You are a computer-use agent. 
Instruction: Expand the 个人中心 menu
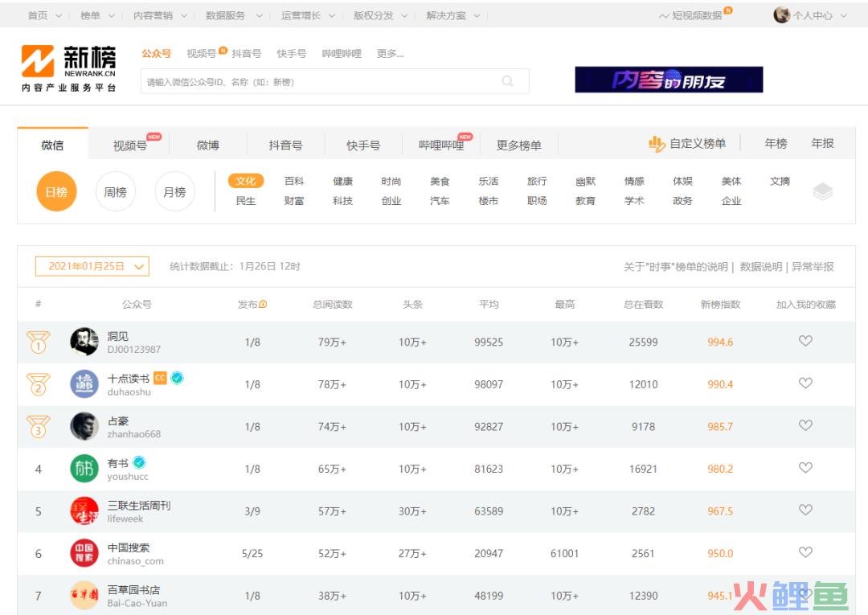point(819,15)
